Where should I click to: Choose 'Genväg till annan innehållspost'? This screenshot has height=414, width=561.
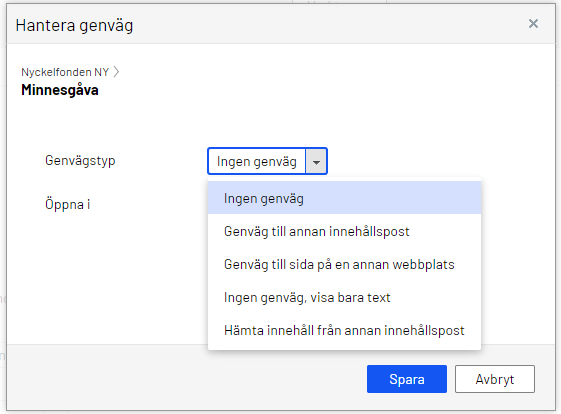[x=344, y=231]
